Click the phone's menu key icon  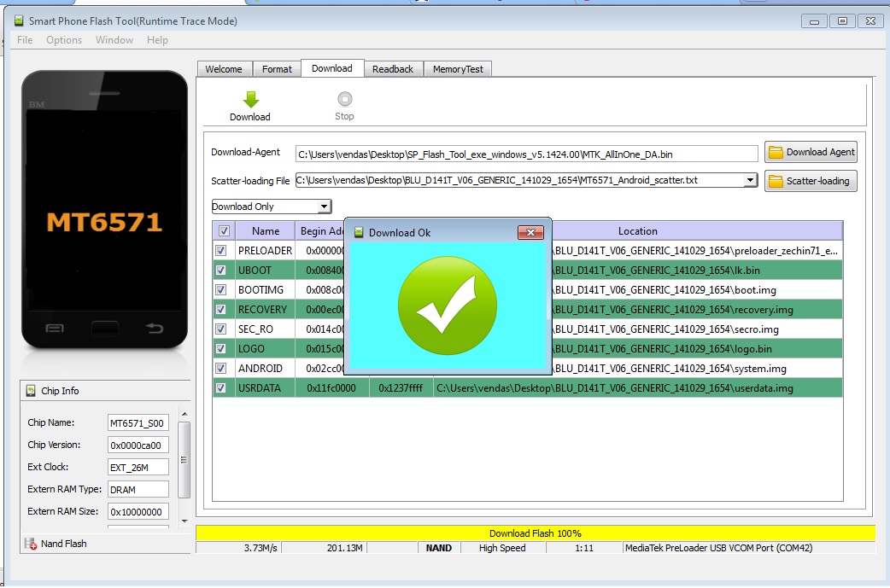click(55, 329)
